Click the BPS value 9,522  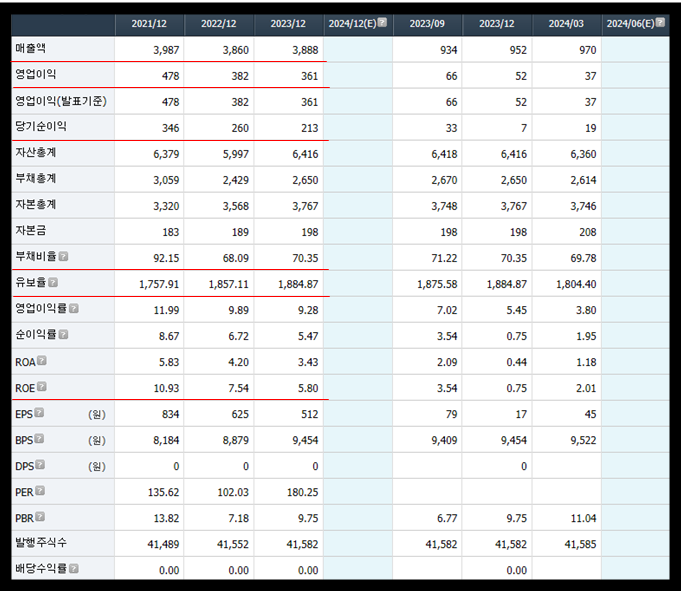[583, 441]
